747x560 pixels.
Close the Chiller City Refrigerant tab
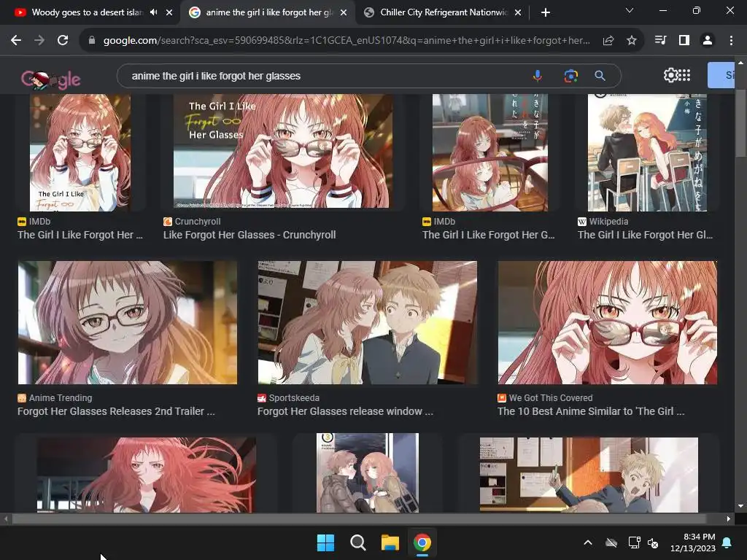pyautogui.click(x=518, y=12)
